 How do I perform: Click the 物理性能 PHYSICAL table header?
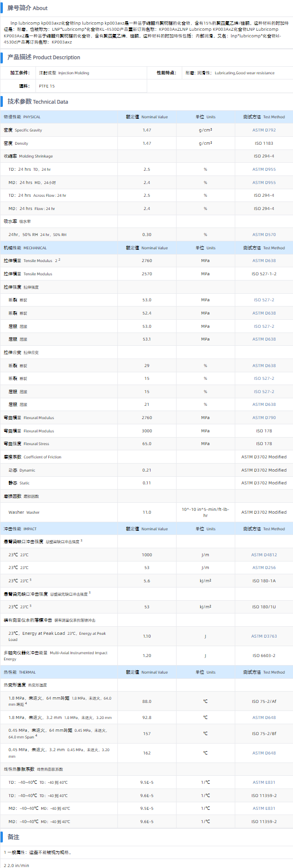(x=22, y=117)
